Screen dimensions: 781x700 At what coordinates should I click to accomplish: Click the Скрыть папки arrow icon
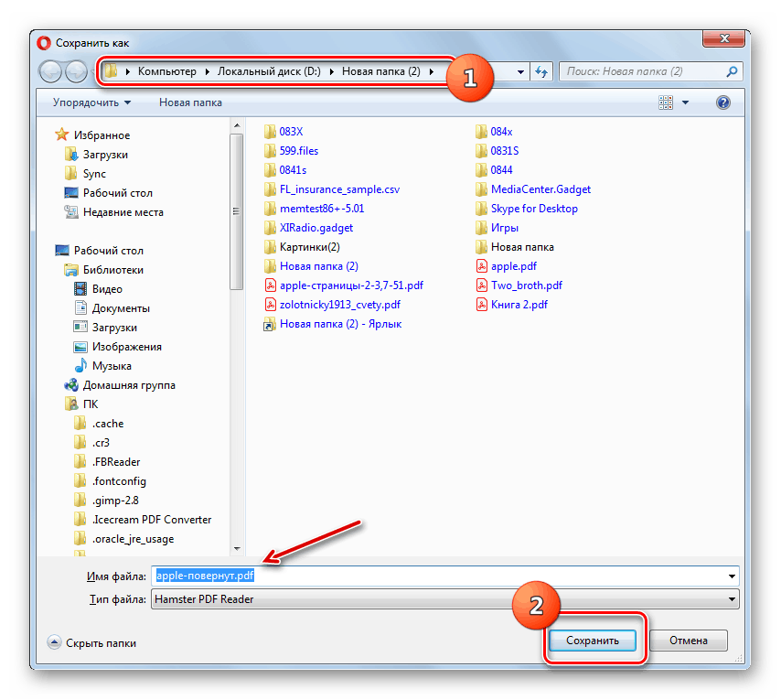click(54, 642)
